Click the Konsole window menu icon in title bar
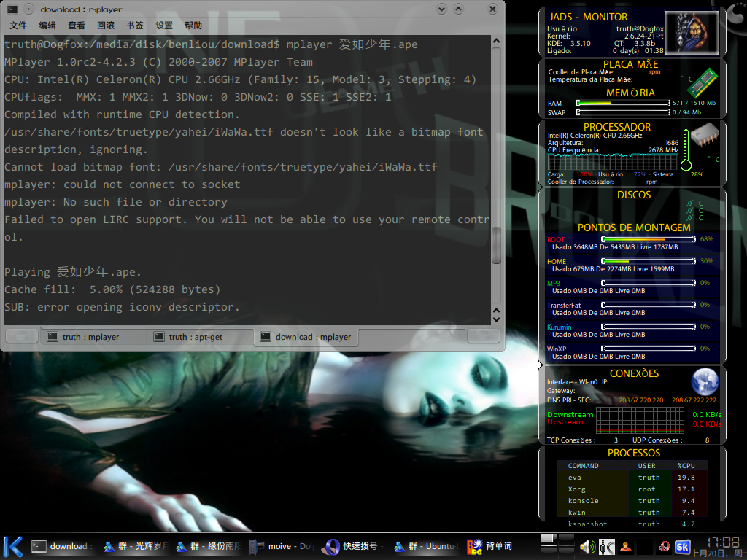 (12, 9)
